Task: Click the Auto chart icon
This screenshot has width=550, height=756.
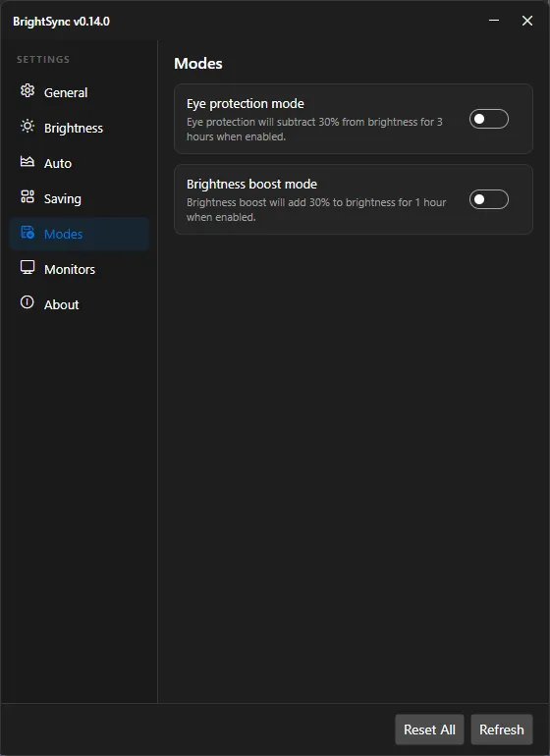Action: point(27,162)
